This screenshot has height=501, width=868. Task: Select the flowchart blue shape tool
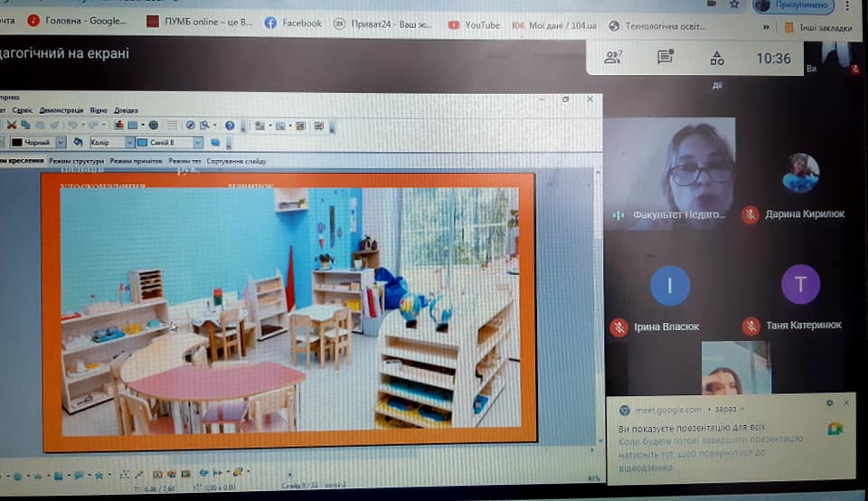58,476
